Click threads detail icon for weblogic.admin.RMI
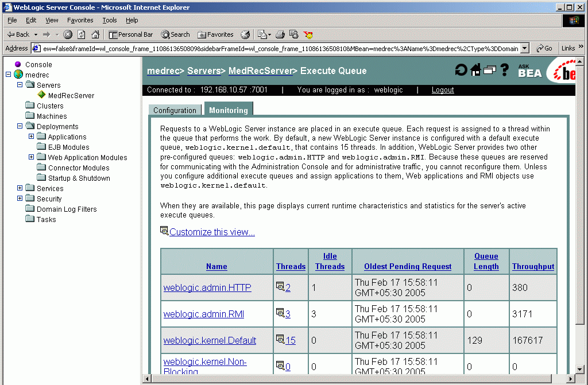 pos(280,313)
